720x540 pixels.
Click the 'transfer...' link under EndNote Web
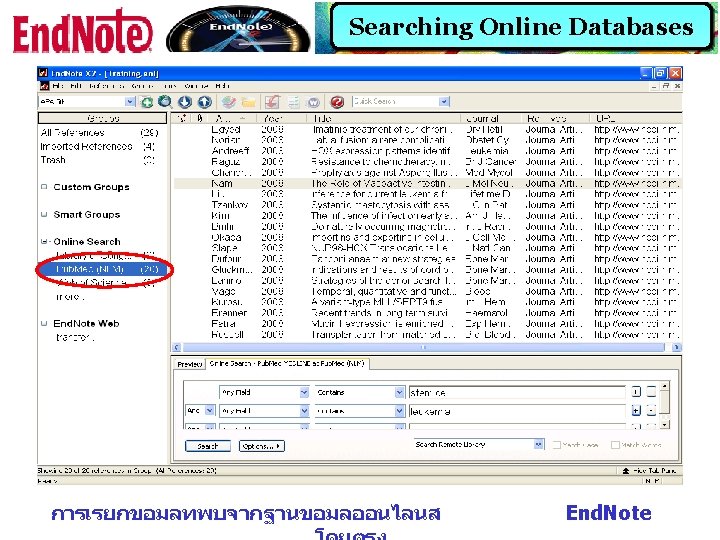click(75, 338)
